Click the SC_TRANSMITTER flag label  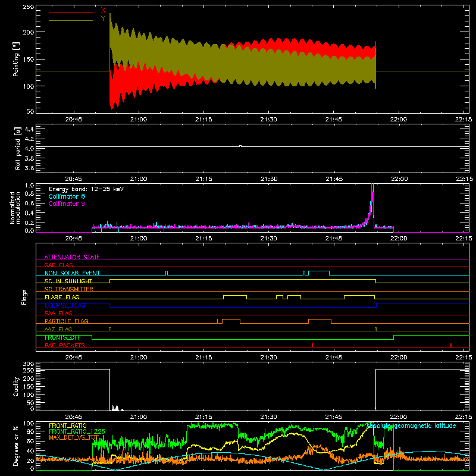click(69, 289)
